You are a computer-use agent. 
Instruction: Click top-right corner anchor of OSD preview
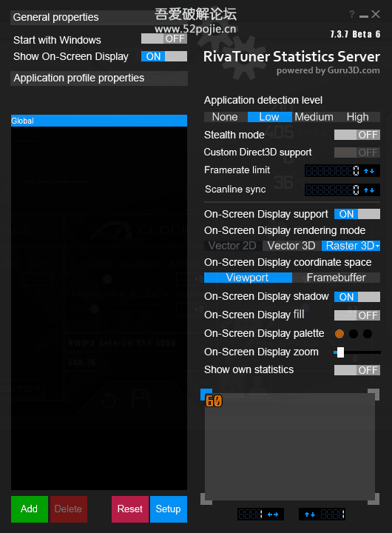click(374, 395)
